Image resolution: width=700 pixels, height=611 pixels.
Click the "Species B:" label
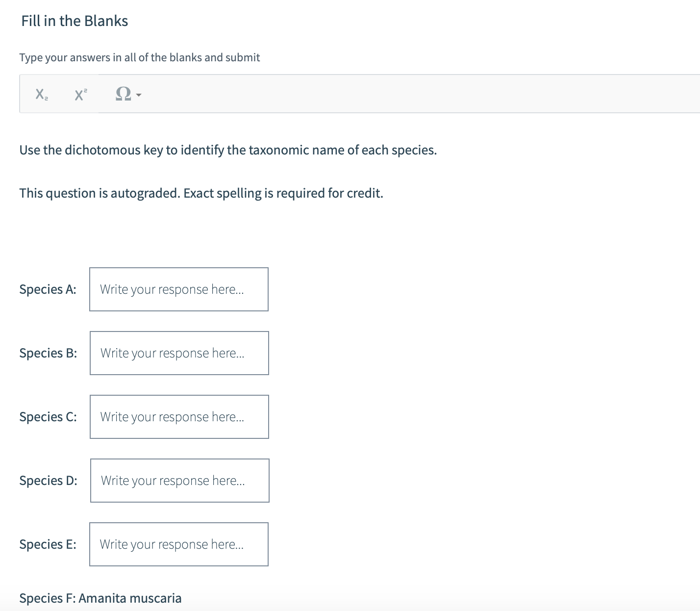48,353
